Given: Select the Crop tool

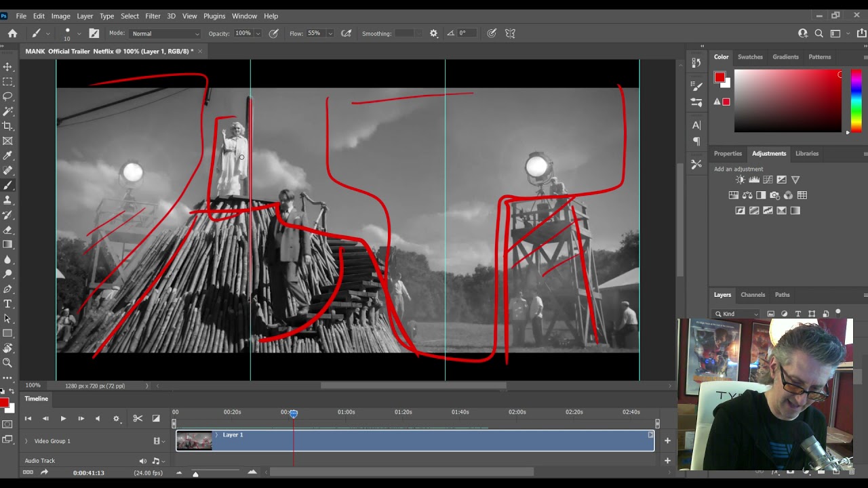Looking at the screenshot, I should point(7,126).
